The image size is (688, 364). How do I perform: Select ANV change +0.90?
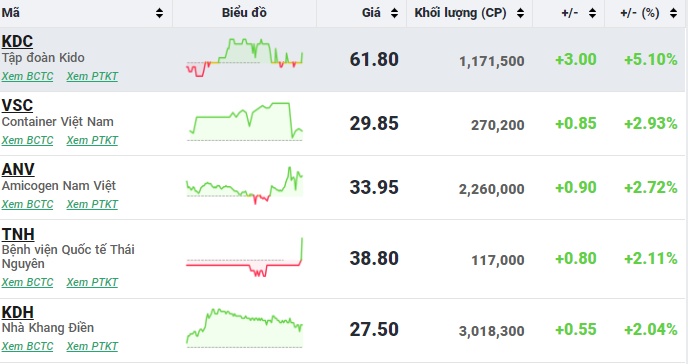pyautogui.click(x=576, y=188)
